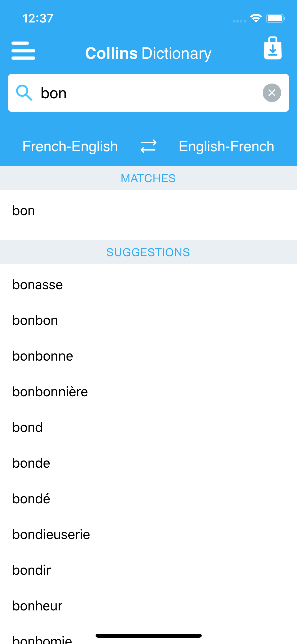Open the matched entry "bon"
The height and width of the screenshot is (644, 297).
[x=24, y=211]
